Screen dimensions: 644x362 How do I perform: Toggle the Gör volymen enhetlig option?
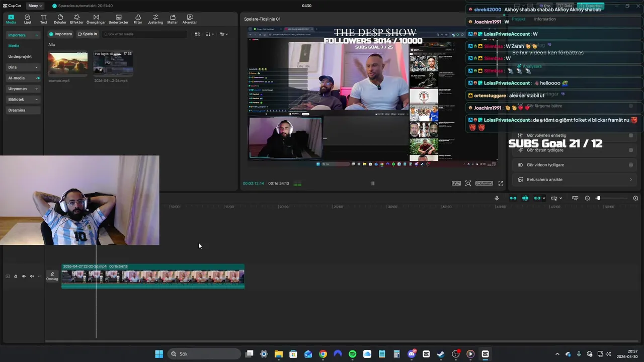click(x=631, y=135)
